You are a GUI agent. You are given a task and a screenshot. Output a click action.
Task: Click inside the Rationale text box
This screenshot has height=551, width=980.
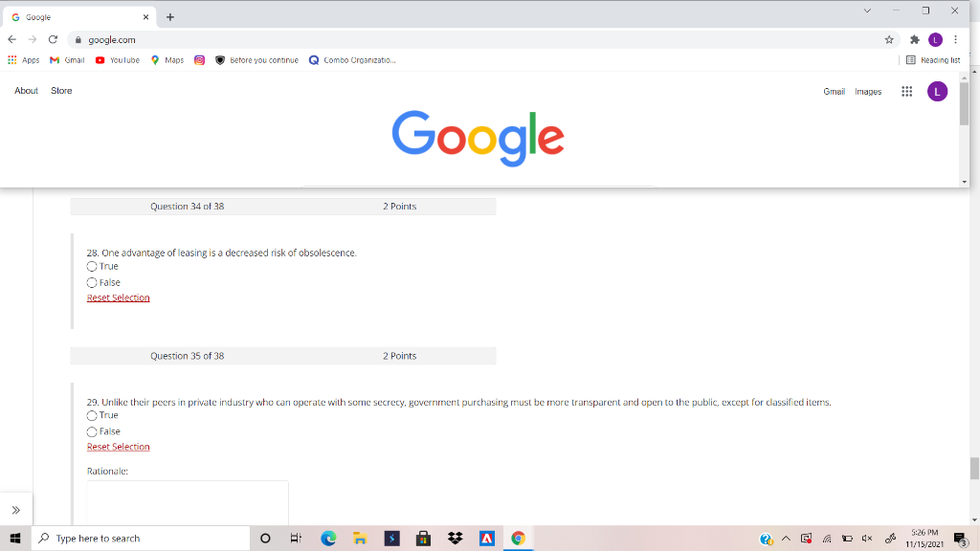point(187,502)
